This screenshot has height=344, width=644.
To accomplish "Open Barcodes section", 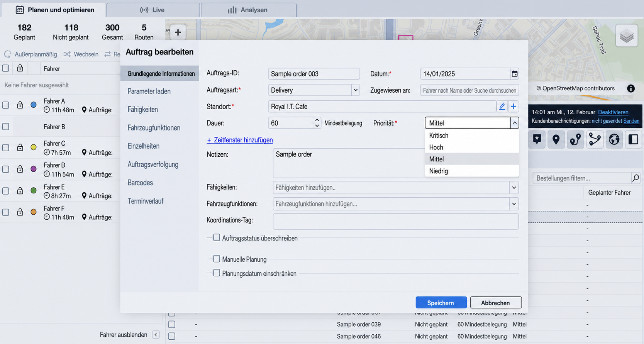I will pos(140,183).
